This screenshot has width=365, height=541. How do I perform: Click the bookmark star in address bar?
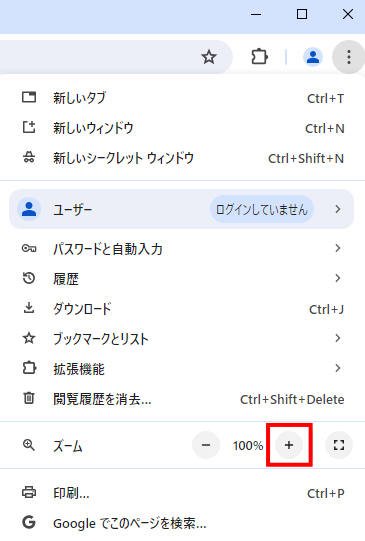tap(209, 57)
